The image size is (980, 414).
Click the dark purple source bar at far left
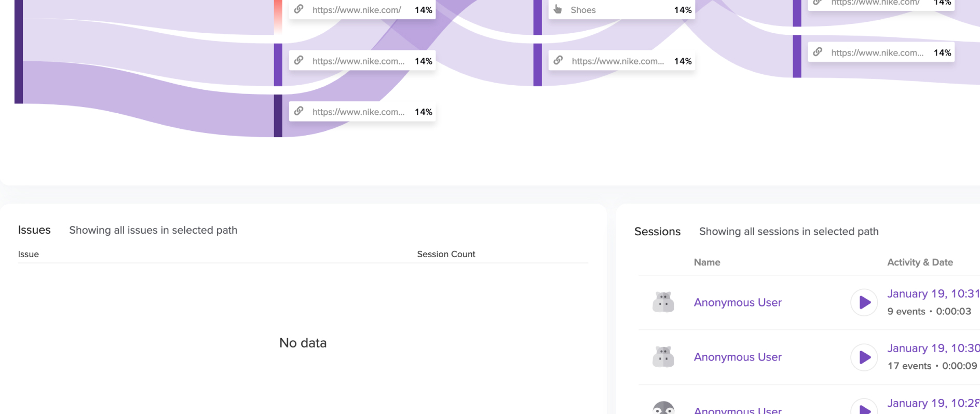coord(19,51)
